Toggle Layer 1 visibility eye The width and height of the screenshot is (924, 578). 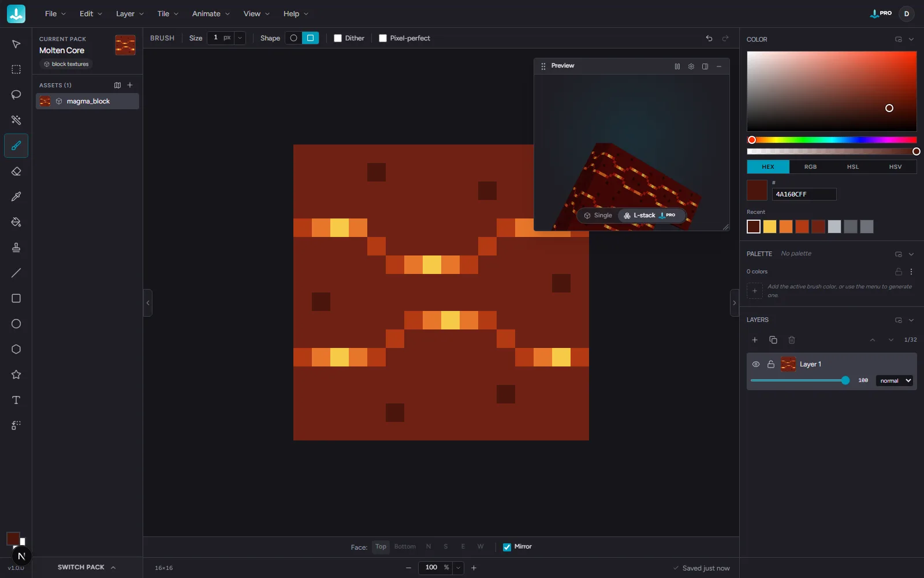tap(756, 364)
